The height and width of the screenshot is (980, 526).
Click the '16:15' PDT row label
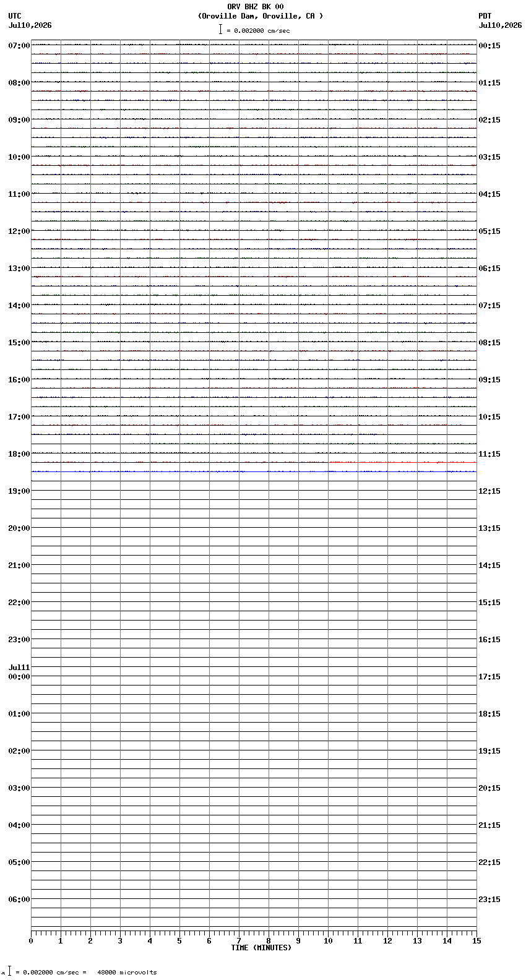pyautogui.click(x=489, y=640)
